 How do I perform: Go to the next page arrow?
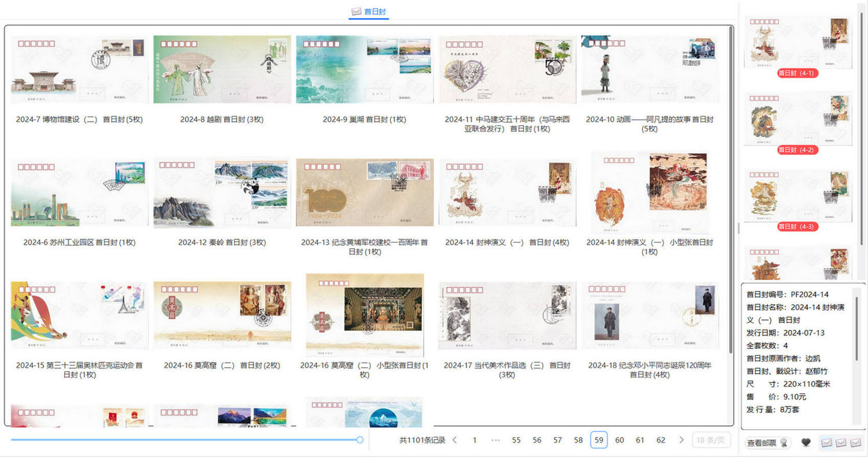coord(682,440)
